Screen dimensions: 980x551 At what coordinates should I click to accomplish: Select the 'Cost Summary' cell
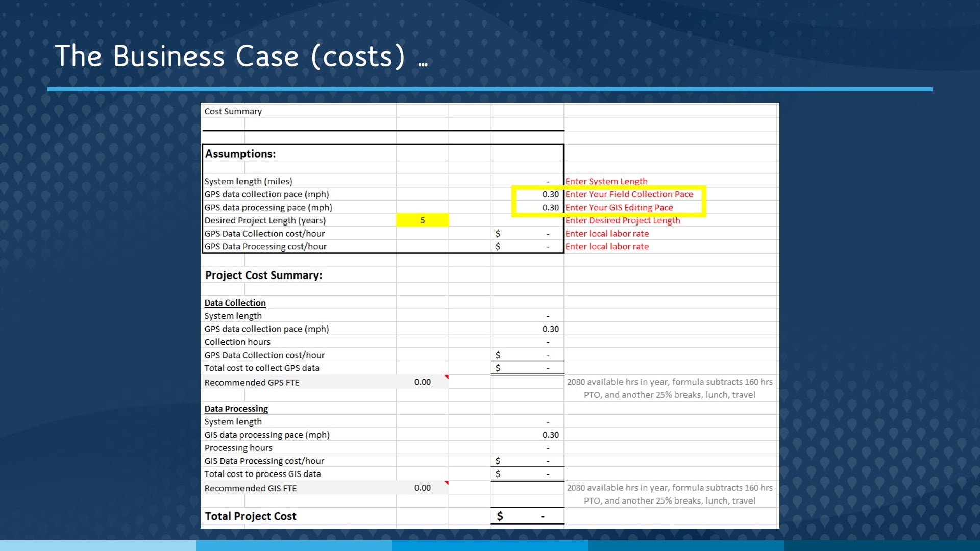pos(233,111)
